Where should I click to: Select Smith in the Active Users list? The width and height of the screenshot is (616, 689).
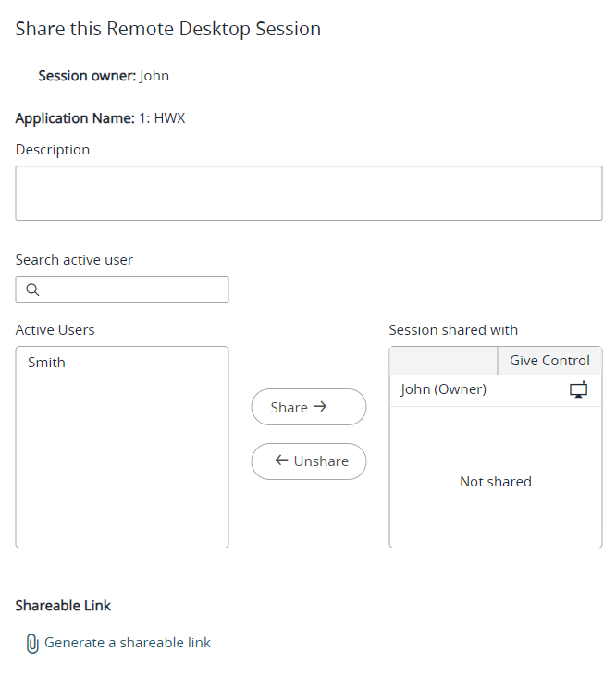click(46, 363)
